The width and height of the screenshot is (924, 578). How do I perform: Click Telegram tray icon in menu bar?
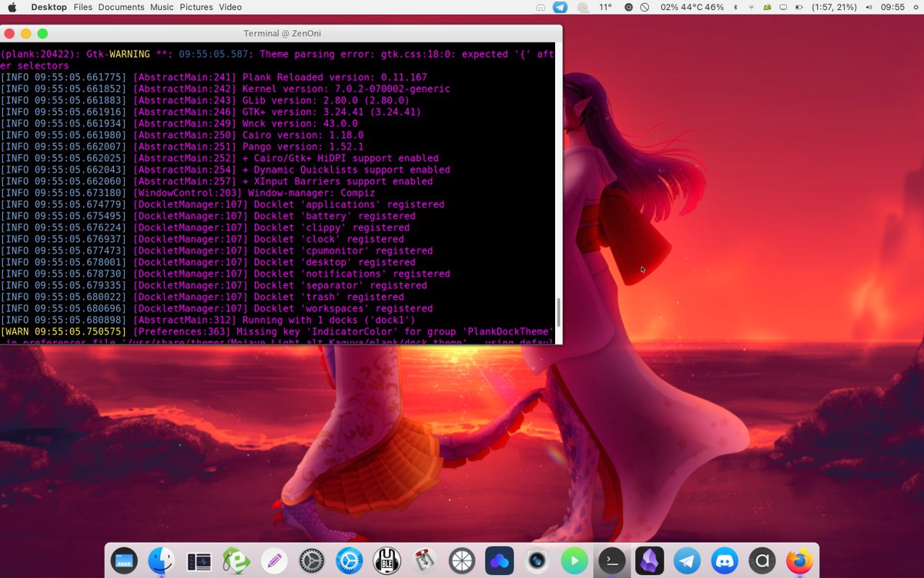point(561,7)
